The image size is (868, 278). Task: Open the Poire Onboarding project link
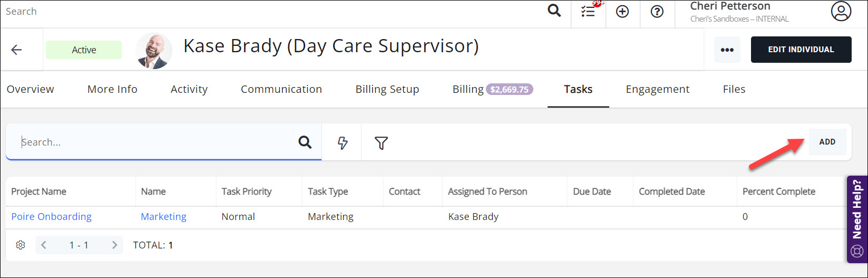coord(51,216)
